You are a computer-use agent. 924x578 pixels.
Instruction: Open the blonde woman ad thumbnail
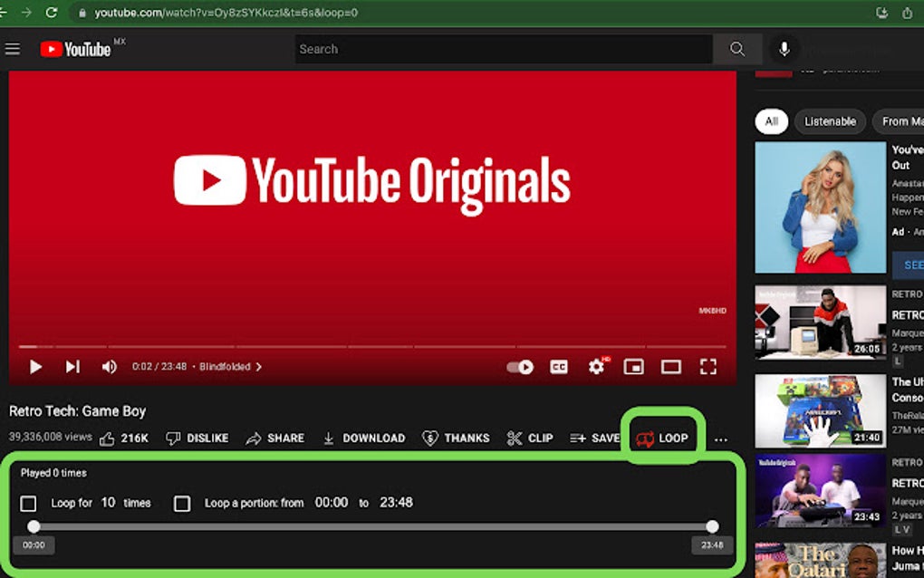pos(821,207)
